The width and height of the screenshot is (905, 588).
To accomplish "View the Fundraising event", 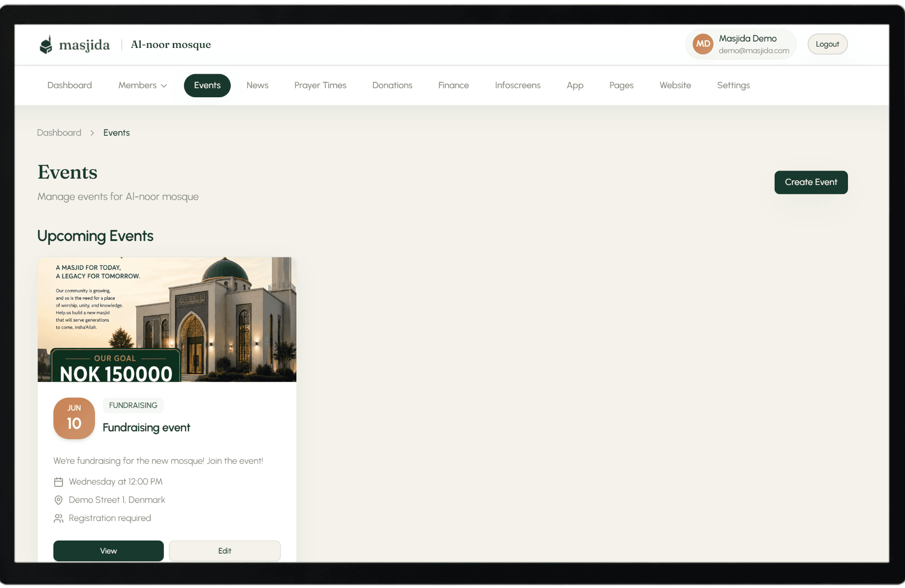I will 109,551.
